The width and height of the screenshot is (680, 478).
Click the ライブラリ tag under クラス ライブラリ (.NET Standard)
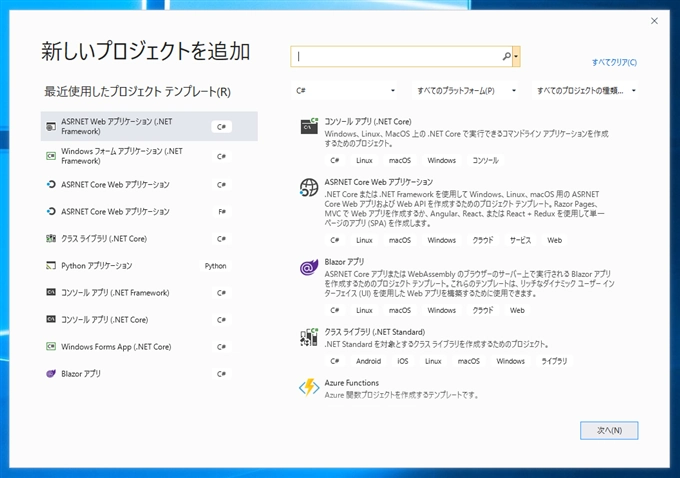point(554,361)
